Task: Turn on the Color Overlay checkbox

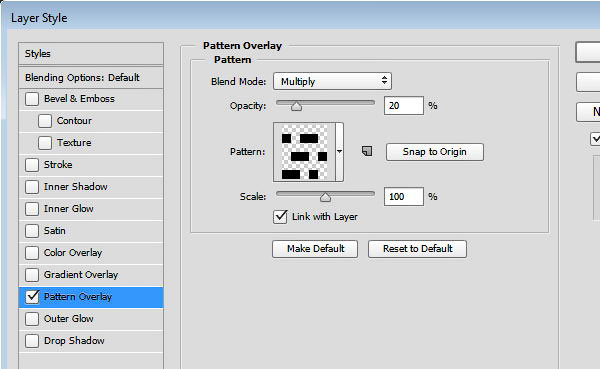Action: (32, 253)
